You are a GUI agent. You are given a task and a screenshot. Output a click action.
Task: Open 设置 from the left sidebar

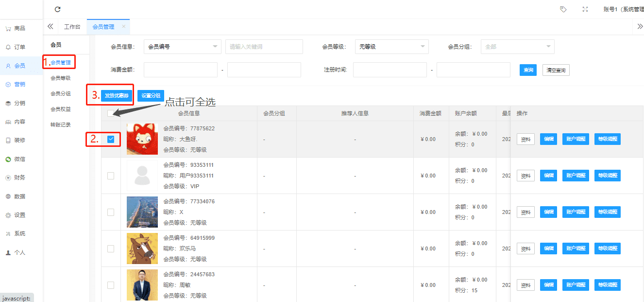click(x=19, y=215)
